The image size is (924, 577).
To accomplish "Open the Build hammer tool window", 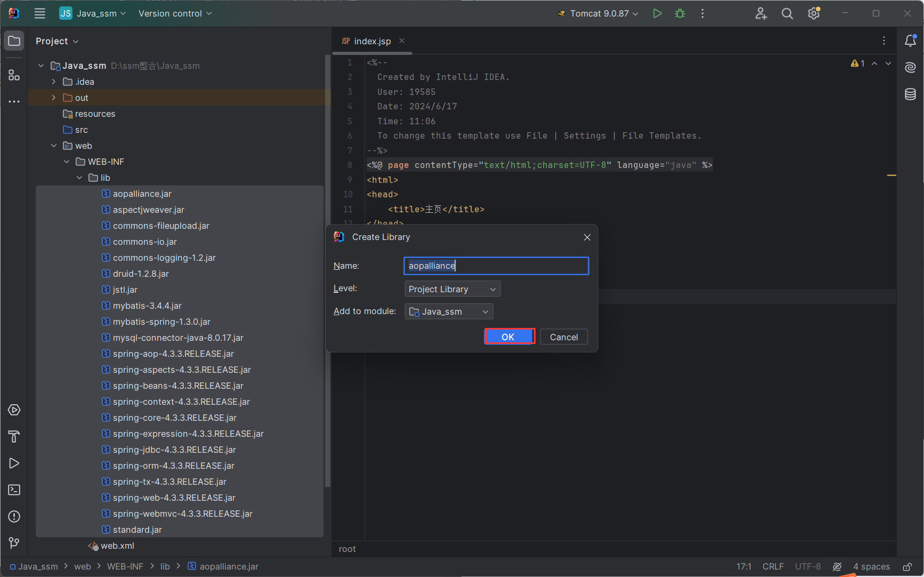I will coord(14,436).
